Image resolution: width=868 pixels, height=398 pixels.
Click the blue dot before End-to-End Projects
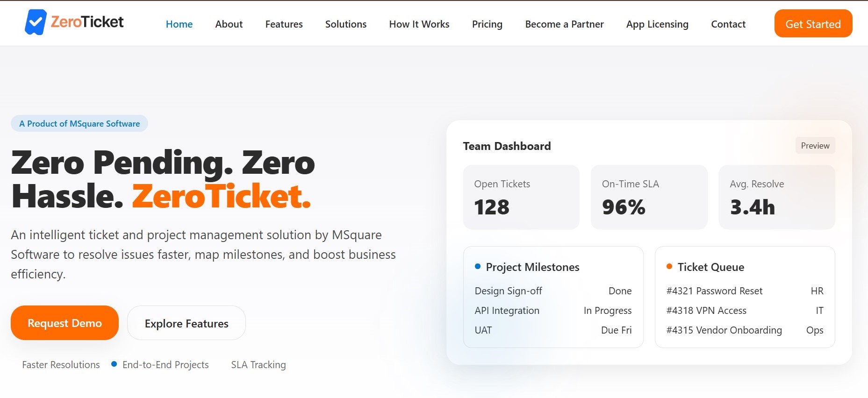click(114, 364)
